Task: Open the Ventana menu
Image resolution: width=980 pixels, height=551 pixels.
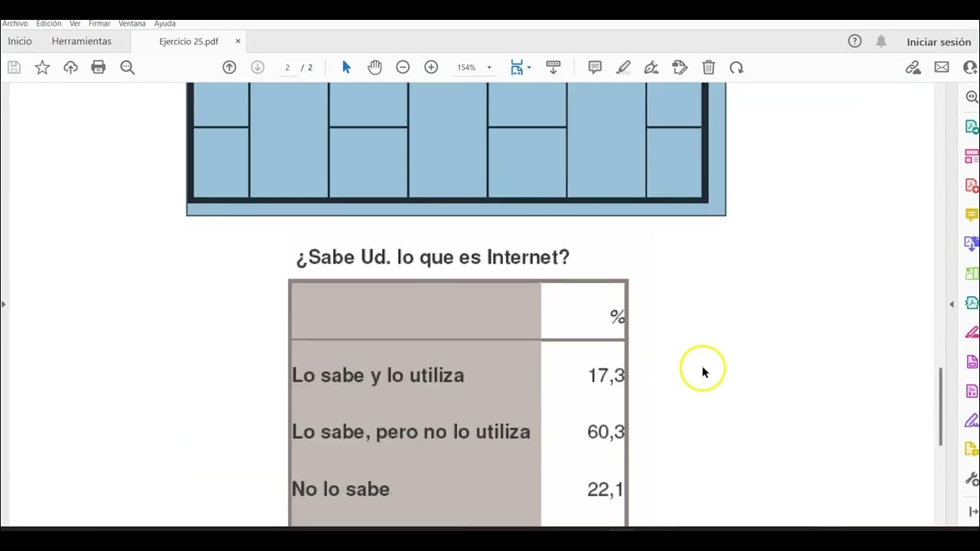Action: pos(132,24)
